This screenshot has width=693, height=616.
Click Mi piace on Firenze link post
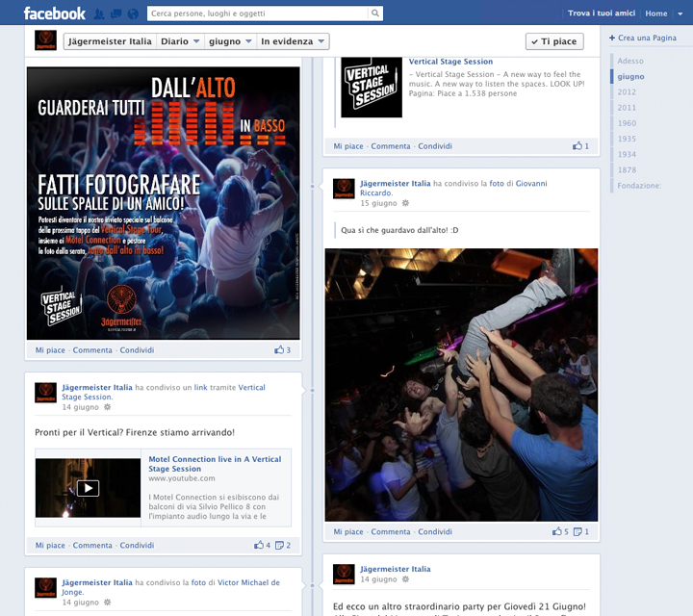[x=50, y=546]
